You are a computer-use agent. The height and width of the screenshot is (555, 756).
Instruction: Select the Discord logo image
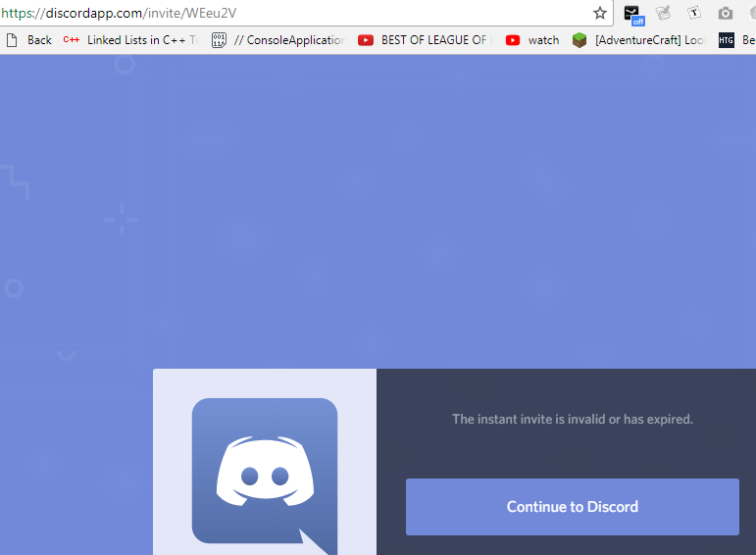pos(265,477)
